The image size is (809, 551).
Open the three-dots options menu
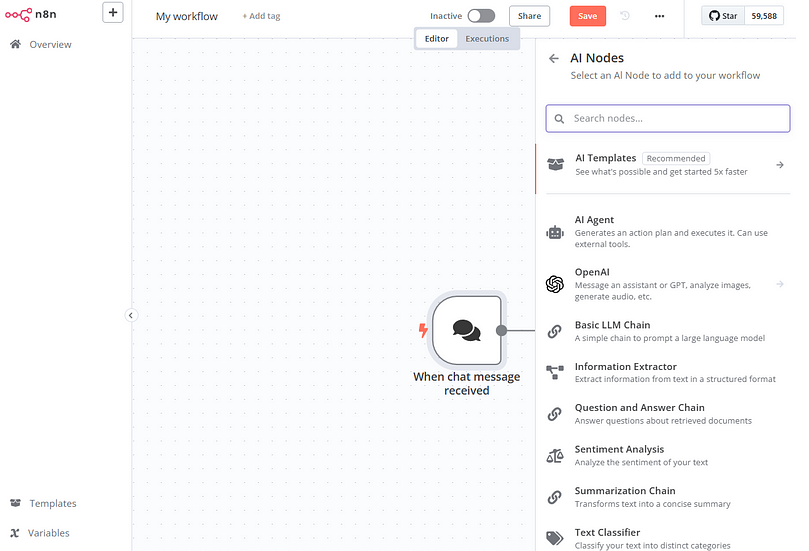tap(659, 16)
